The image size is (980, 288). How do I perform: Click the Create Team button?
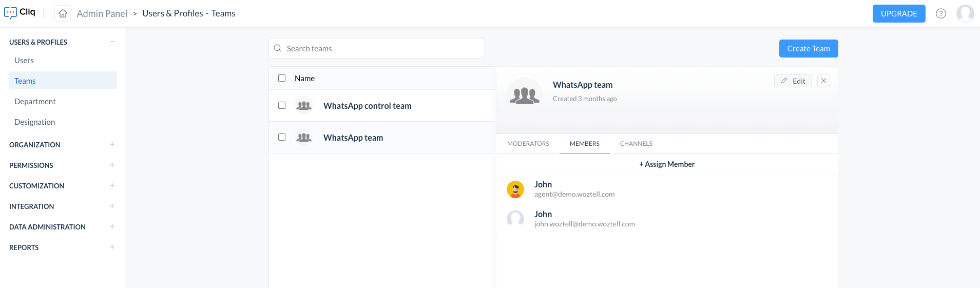pyautogui.click(x=809, y=48)
